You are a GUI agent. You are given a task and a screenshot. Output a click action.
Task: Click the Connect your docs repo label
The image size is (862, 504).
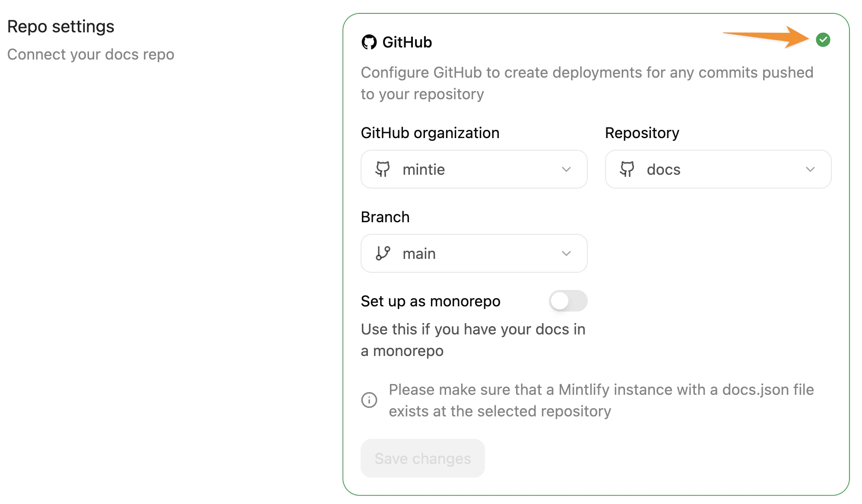click(x=91, y=54)
